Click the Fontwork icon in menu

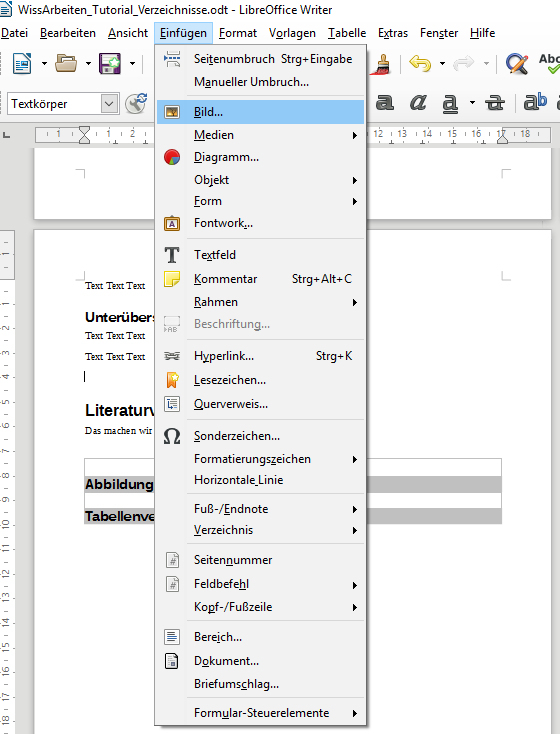[x=172, y=223]
